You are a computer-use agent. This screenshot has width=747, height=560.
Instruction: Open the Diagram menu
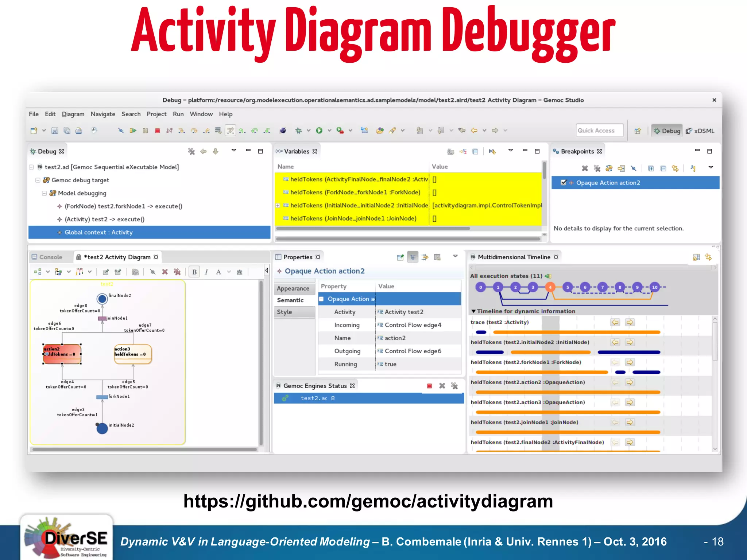pyautogui.click(x=73, y=114)
